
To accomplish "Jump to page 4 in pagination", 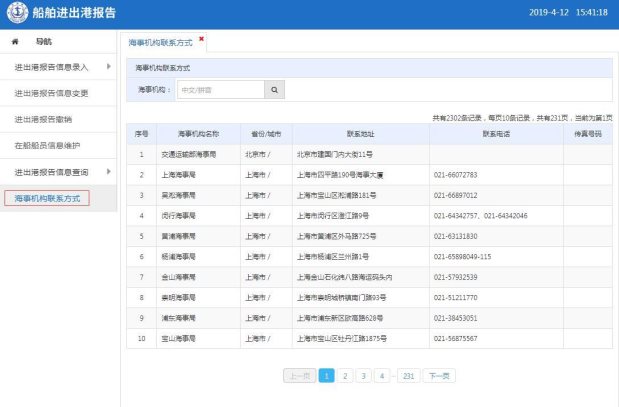I will click(x=381, y=376).
